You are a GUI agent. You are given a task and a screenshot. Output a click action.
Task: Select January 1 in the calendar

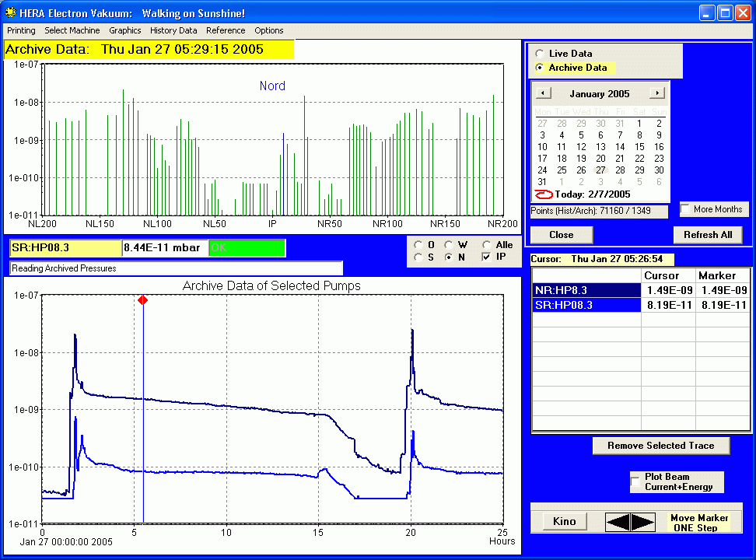pos(639,124)
